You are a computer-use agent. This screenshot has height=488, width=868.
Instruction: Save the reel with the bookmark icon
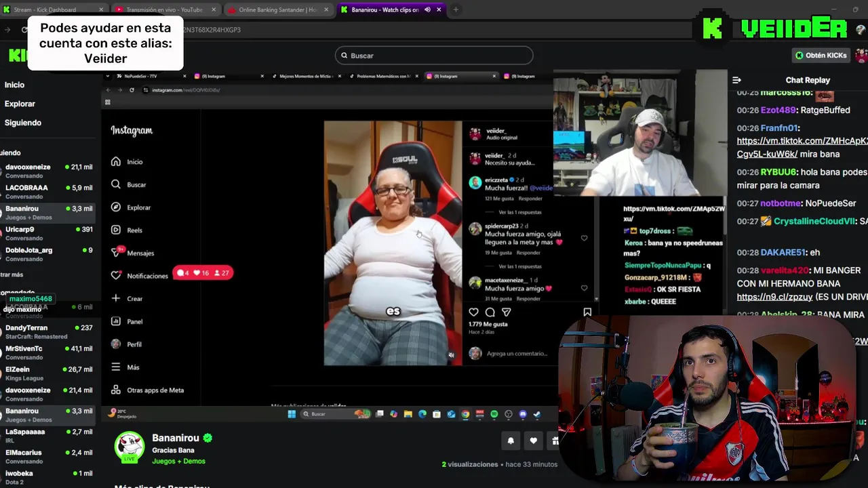[x=587, y=312]
